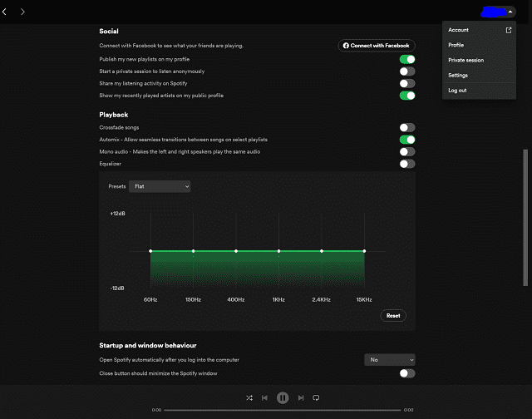532x419 pixels.
Task: Skip to the next track
Action: (x=301, y=397)
